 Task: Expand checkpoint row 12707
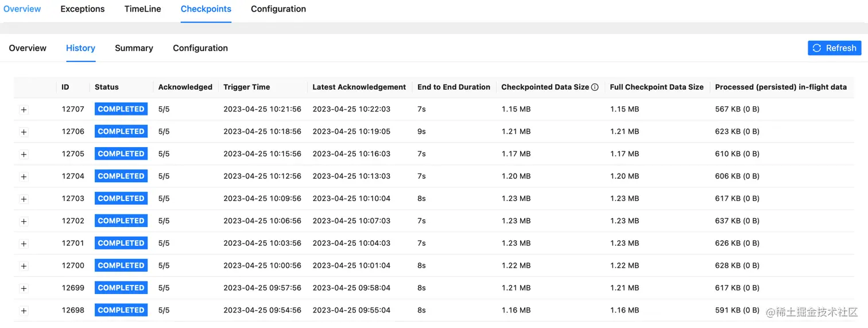(24, 110)
